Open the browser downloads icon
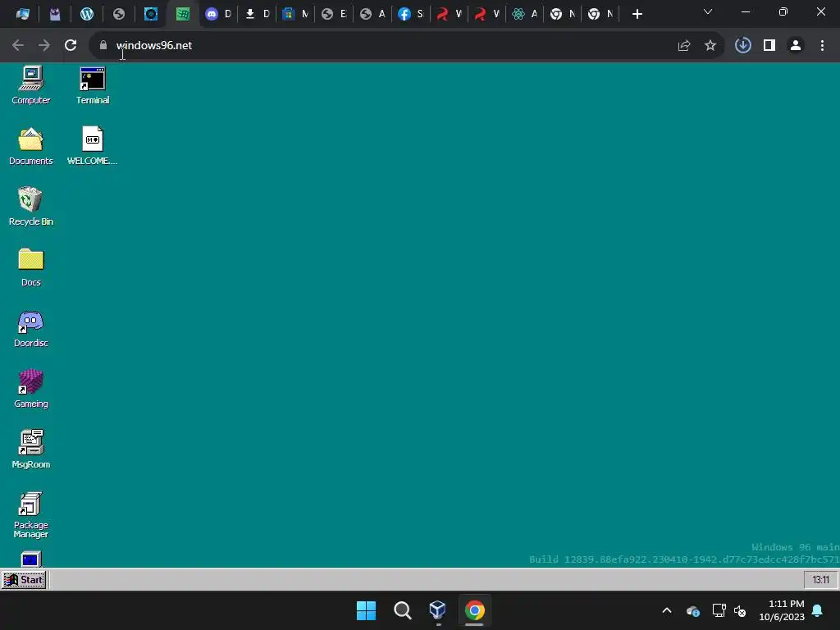 743,46
